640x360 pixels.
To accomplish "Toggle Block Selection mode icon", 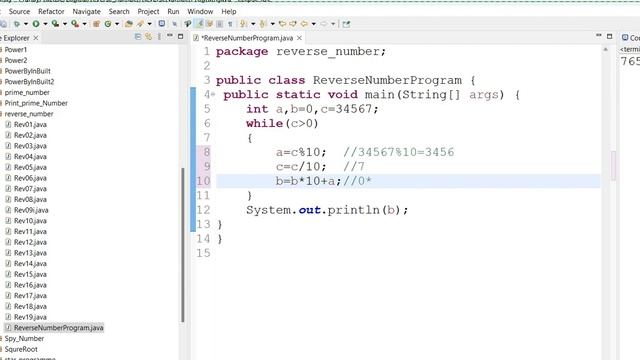I will [x=220, y=24].
